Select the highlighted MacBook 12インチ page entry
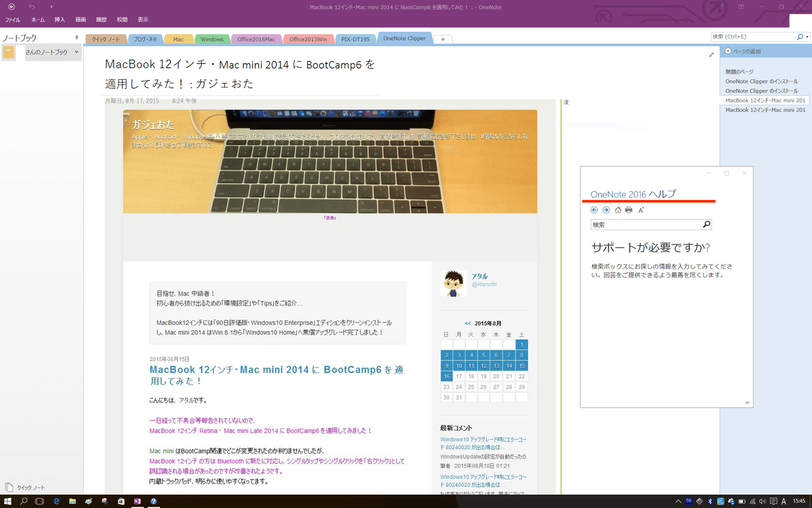The height and width of the screenshot is (508, 812). (765, 100)
